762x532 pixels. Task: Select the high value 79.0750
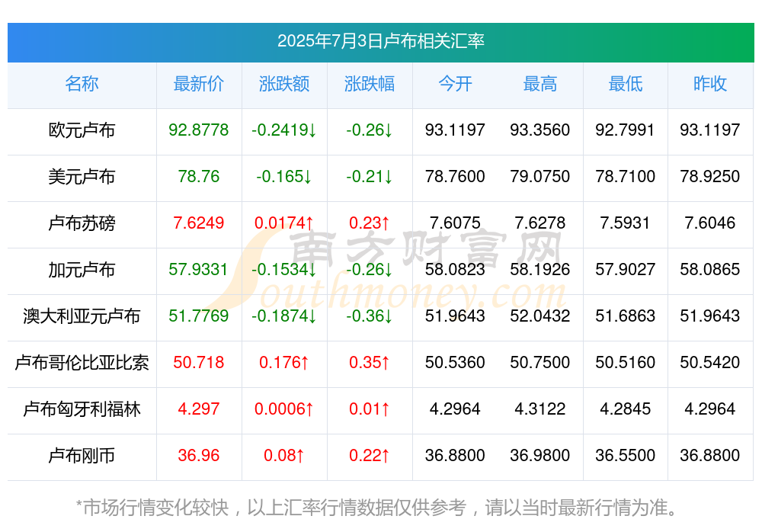click(540, 177)
